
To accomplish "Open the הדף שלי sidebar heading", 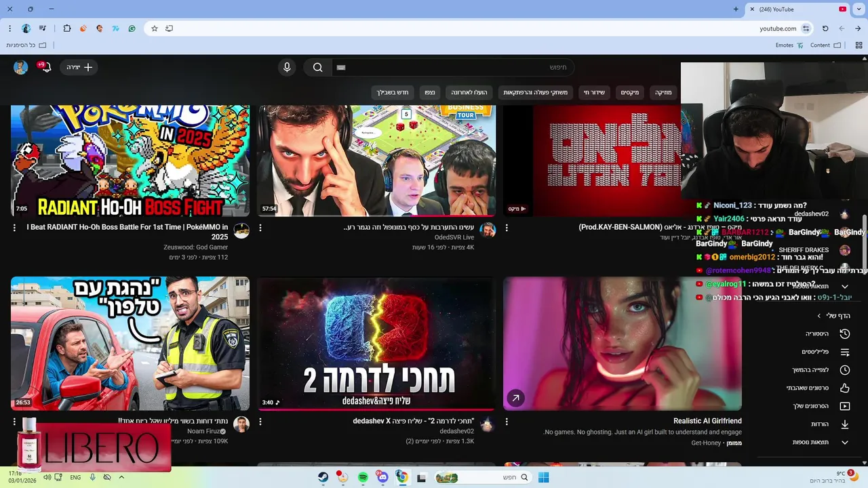I will point(833,316).
